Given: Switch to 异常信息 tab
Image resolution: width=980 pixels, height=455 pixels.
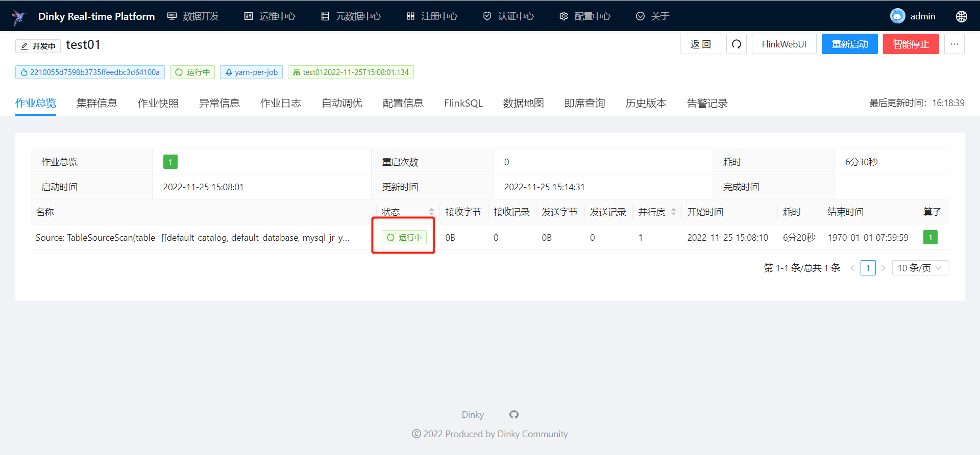Looking at the screenshot, I should (219, 103).
